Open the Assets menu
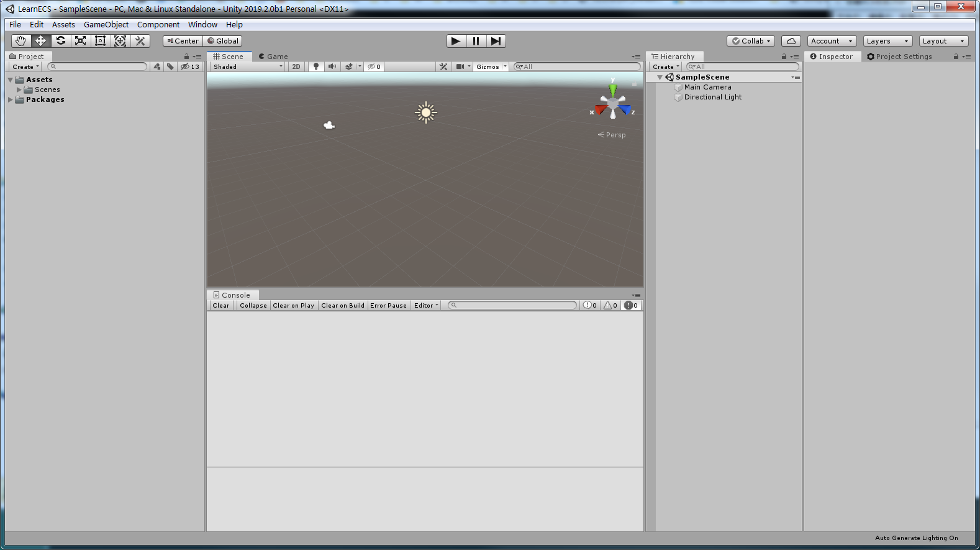Viewport: 980px width, 550px height. [63, 25]
